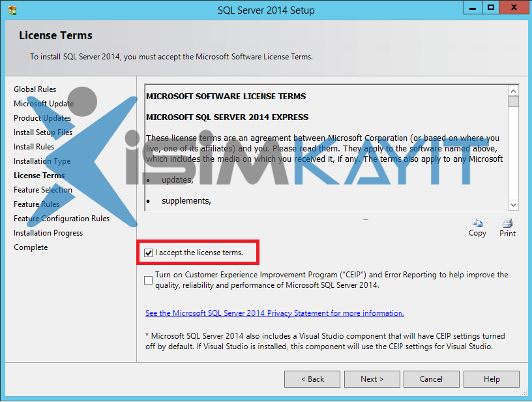Click the license text scrollbar down arrow
The height and width of the screenshot is (402, 532).
(x=513, y=205)
